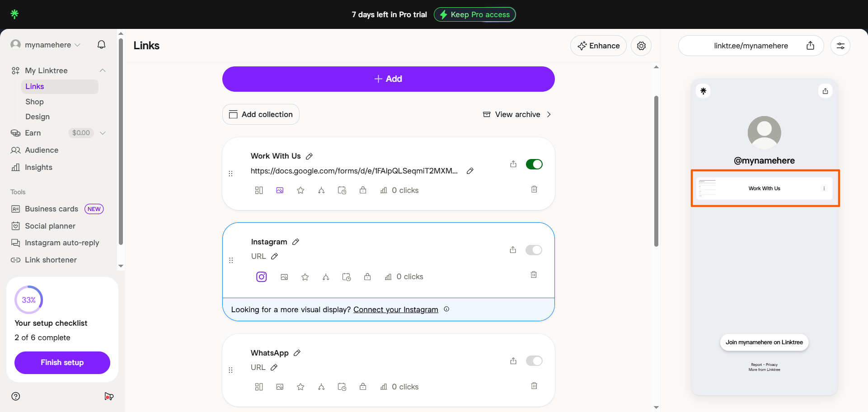Image resolution: width=868 pixels, height=412 pixels.
Task: Open thumbnail option for Work With Us
Action: (x=280, y=190)
